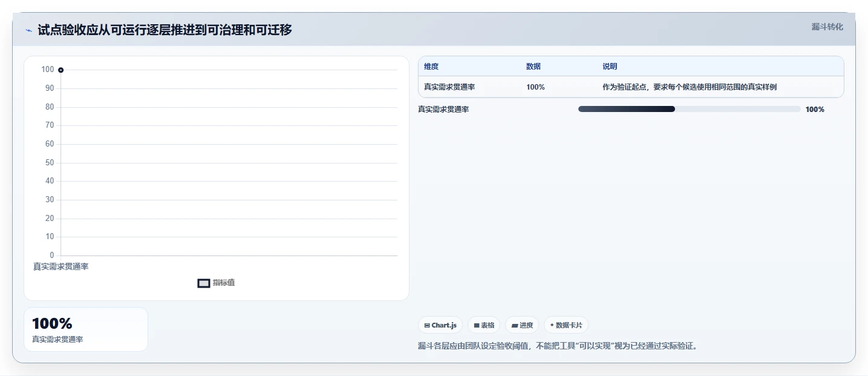Click the 100% stat card value
868x376 pixels.
tap(52, 324)
